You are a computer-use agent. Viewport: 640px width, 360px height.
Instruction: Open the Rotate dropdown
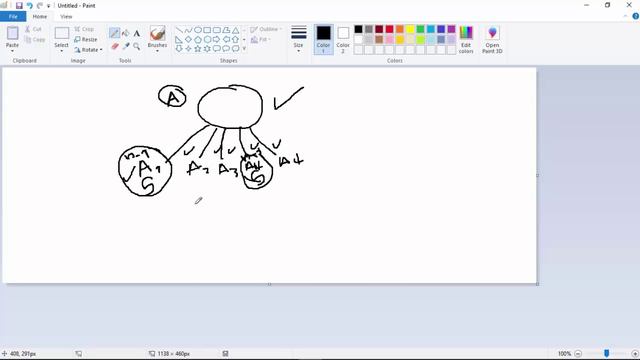point(88,50)
